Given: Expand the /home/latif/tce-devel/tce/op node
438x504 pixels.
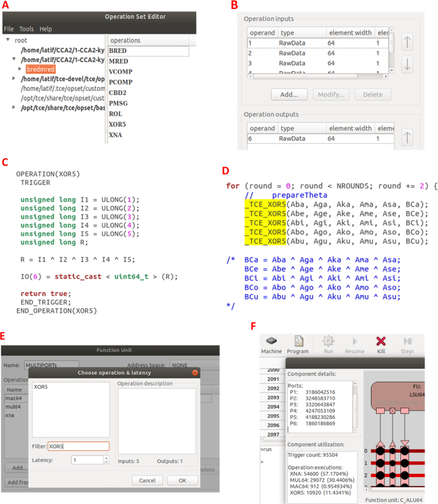Looking at the screenshot, I should point(13,78).
